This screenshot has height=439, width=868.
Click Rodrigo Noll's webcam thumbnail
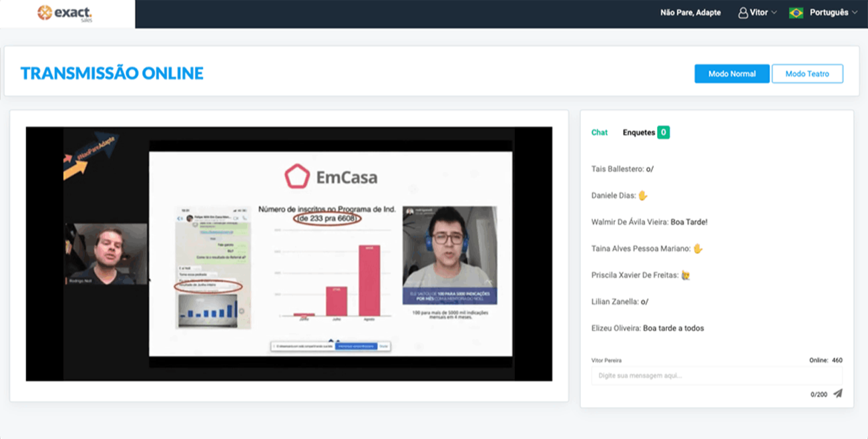tap(105, 254)
